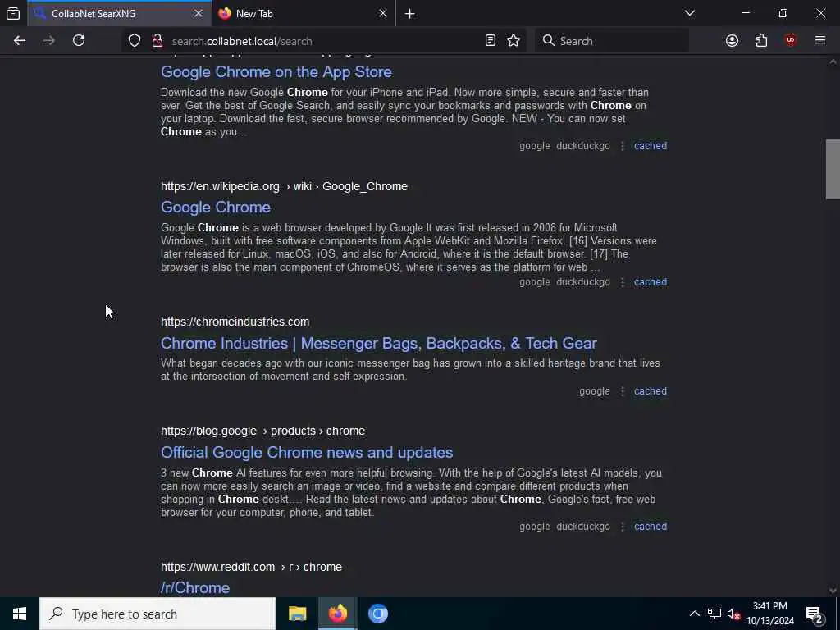Viewport: 840px width, 630px height.
Task: Switch to the CollabNet SearXNG tab
Action: (x=120, y=13)
